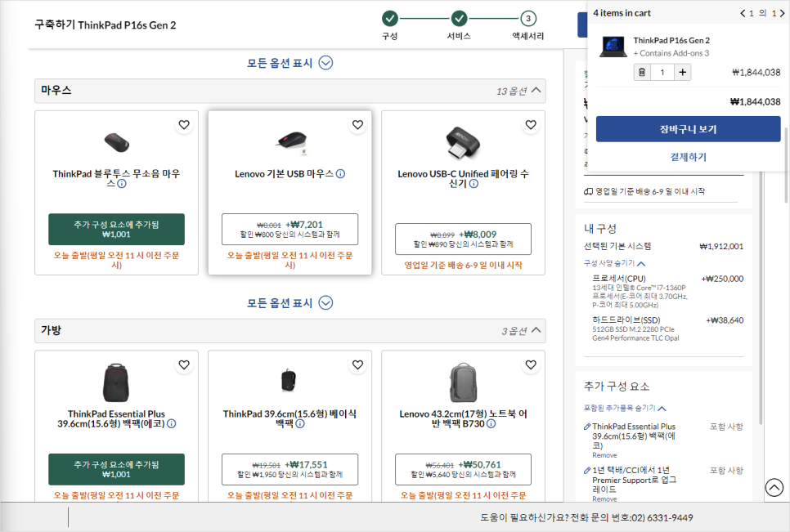Image resolution: width=790 pixels, height=532 pixels.
Task: Open info for Lenovo basic USB mouse
Action: (x=340, y=173)
